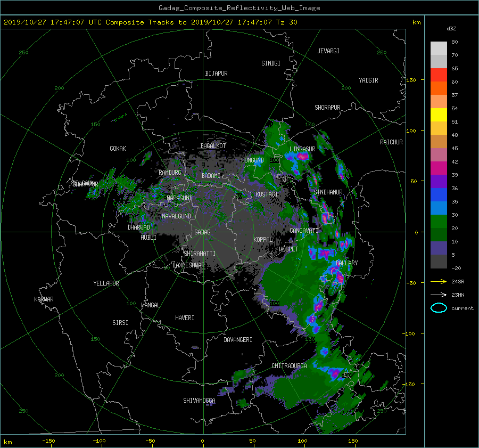Select the gray 5 dBZ color swatch
The height and width of the screenshot is (448, 479).
click(439, 261)
